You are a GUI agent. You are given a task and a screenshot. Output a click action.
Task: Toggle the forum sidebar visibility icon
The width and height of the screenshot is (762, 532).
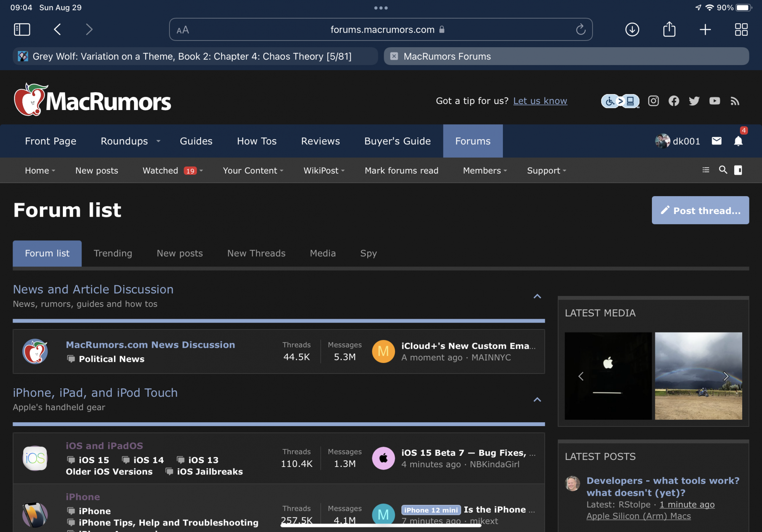[738, 170]
